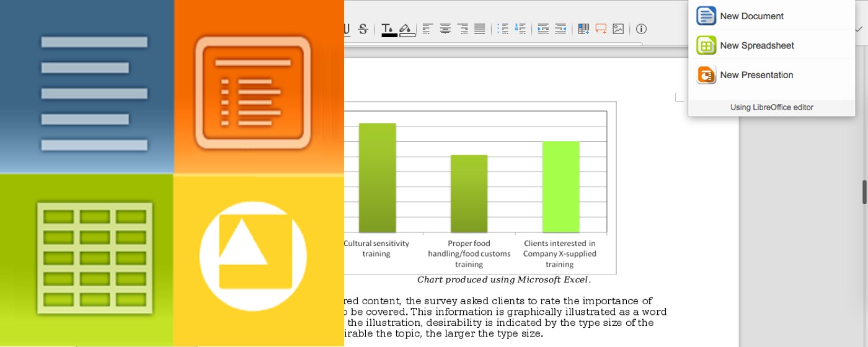Image resolution: width=868 pixels, height=347 pixels.
Task: Toggle underline formatting
Action: [347, 29]
